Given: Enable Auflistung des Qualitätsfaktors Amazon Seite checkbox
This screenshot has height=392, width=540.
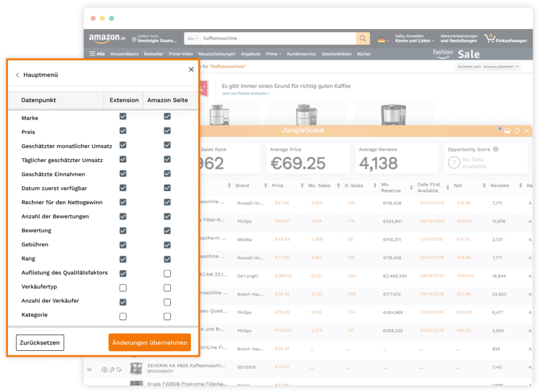Looking at the screenshot, I should (x=167, y=273).
